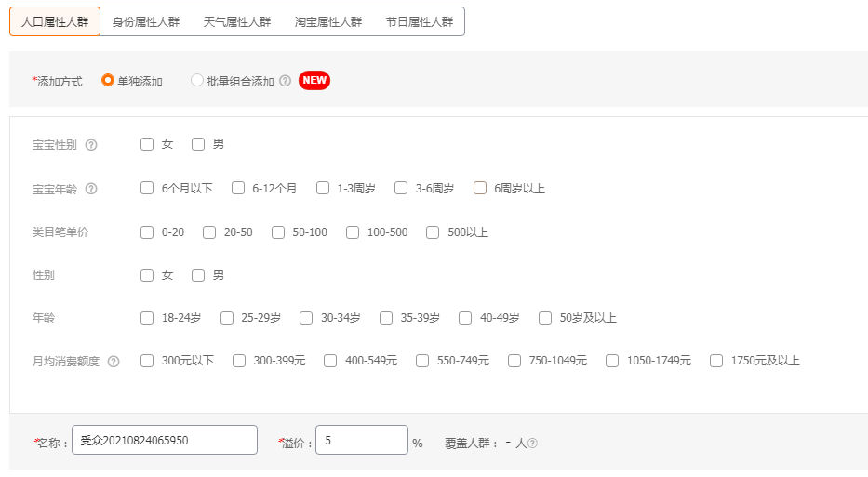Check 25-29岁 age group
Screen dimensions: 868x477
click(227, 318)
